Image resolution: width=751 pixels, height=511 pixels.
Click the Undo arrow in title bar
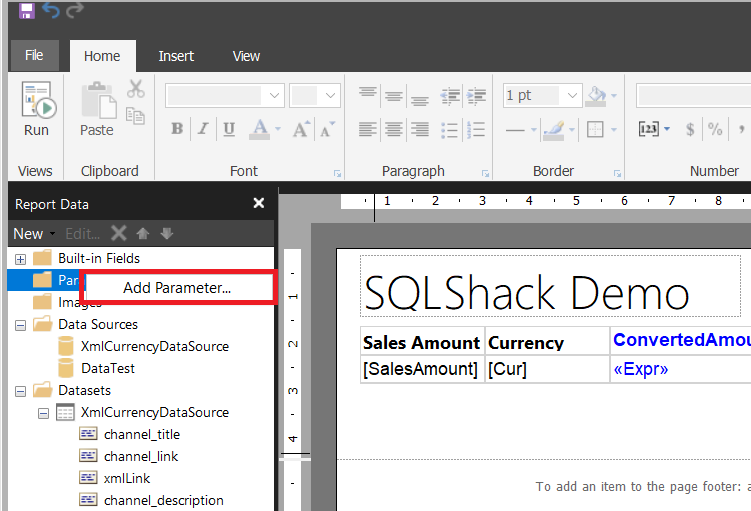tap(51, 11)
